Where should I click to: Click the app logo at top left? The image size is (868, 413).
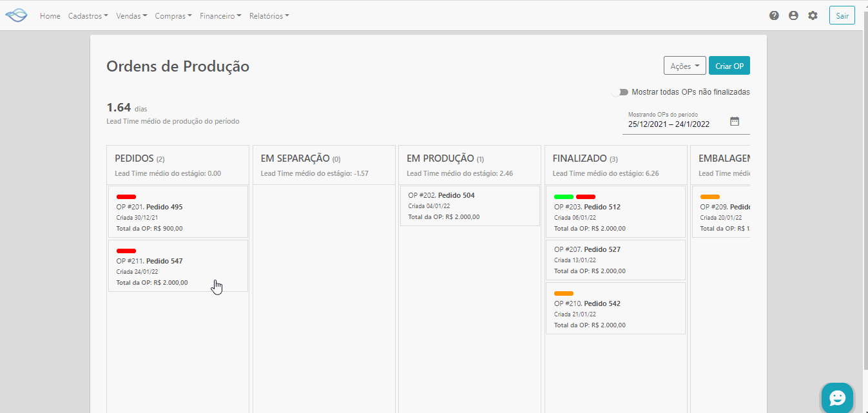(x=16, y=14)
